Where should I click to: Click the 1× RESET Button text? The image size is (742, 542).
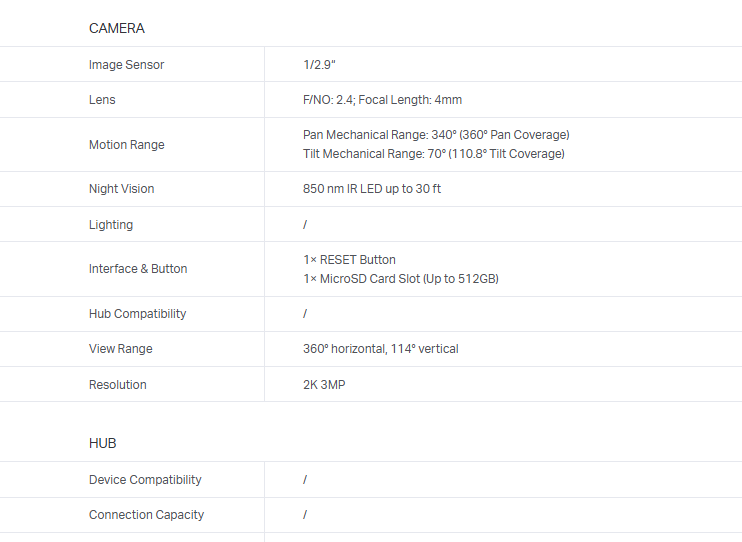click(x=349, y=260)
